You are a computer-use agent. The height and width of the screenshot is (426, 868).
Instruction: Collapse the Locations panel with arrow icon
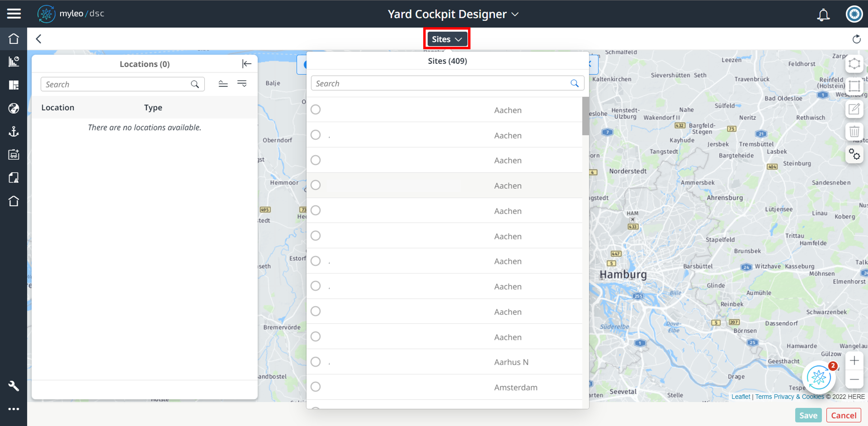[247, 64]
